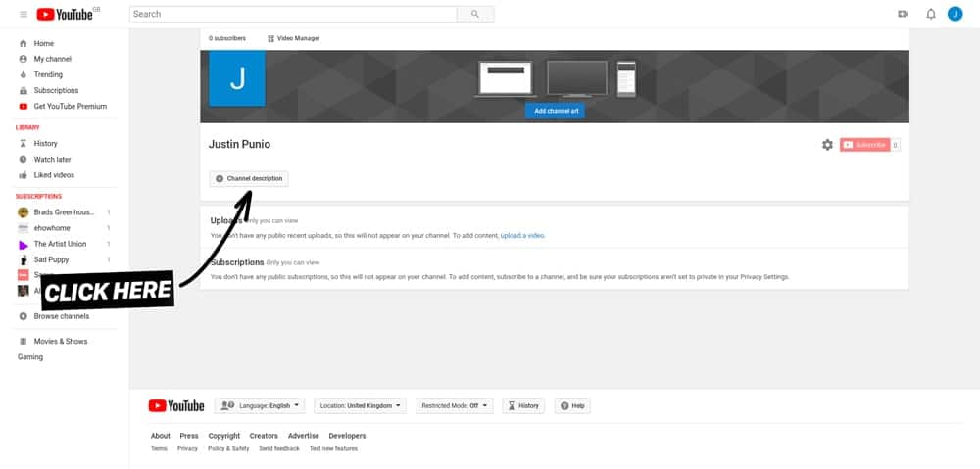Open Watch later list

(53, 160)
